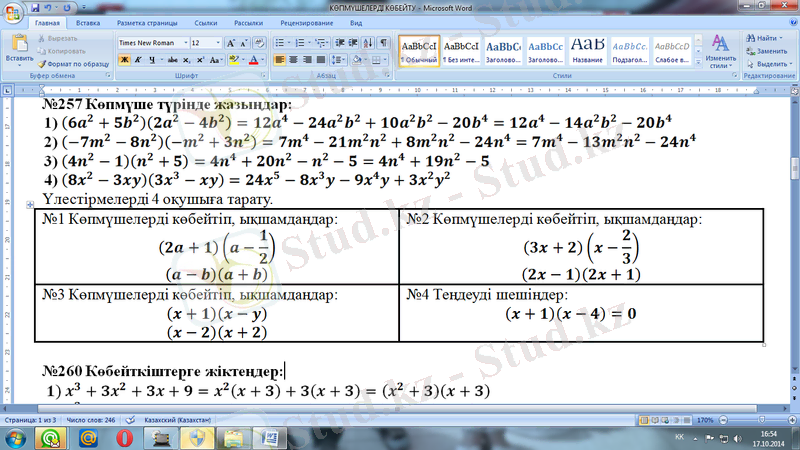
Task: Toggle bold formatting (Ж)
Action: point(124,60)
